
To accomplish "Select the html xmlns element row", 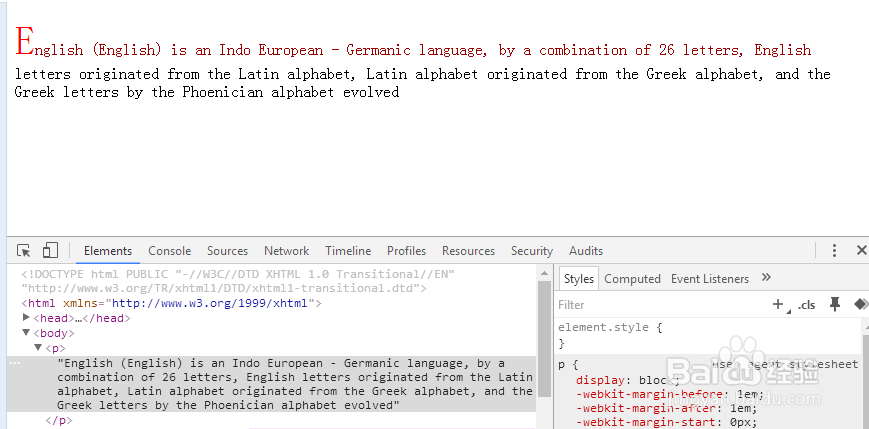I will tap(172, 303).
